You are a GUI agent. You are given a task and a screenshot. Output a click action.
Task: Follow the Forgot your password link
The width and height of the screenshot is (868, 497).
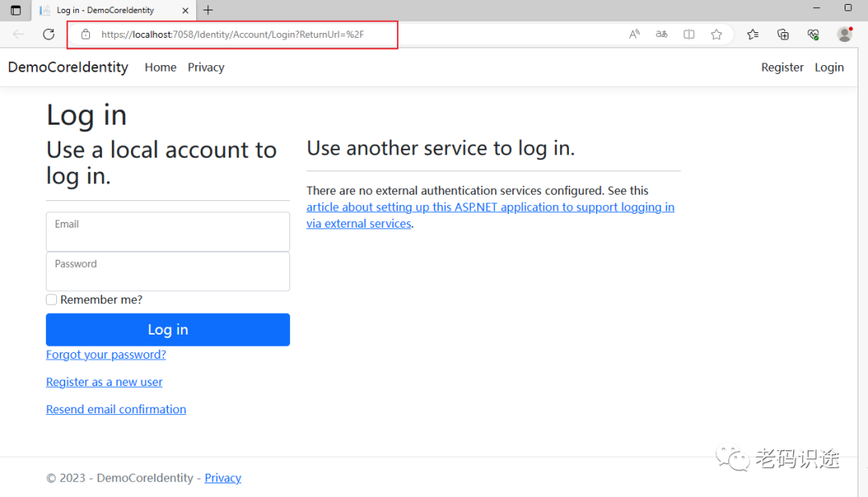pyautogui.click(x=106, y=355)
